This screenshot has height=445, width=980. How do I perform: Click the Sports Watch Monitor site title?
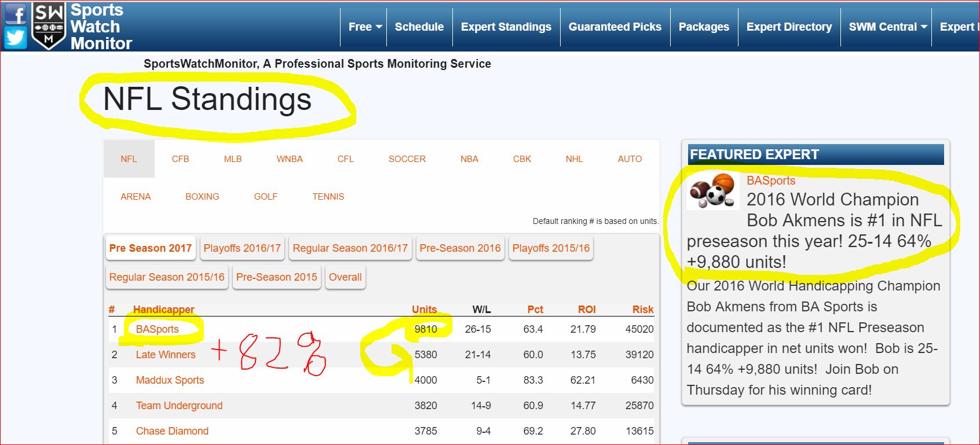(x=101, y=27)
